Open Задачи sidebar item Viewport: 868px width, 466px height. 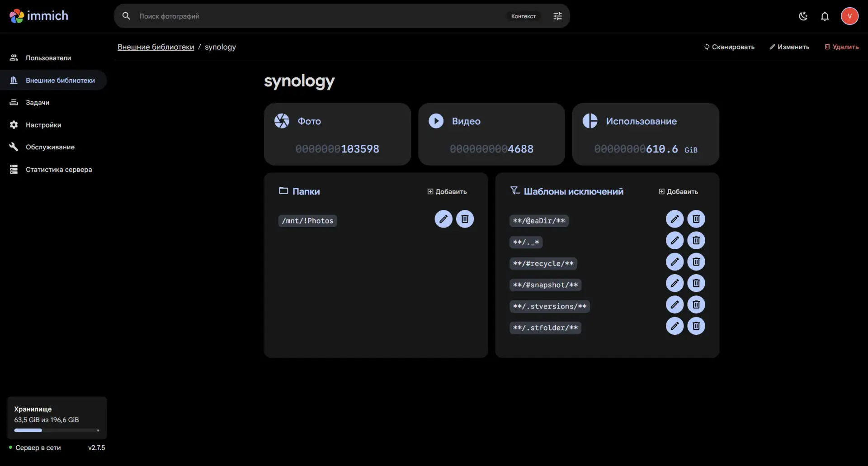click(53, 102)
